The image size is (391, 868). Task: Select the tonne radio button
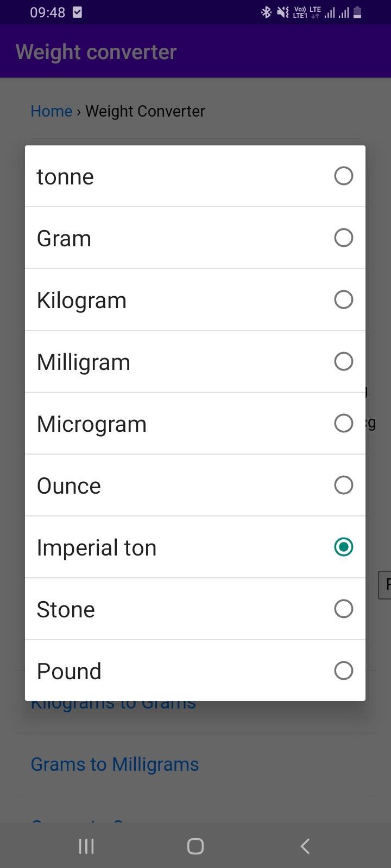(343, 176)
